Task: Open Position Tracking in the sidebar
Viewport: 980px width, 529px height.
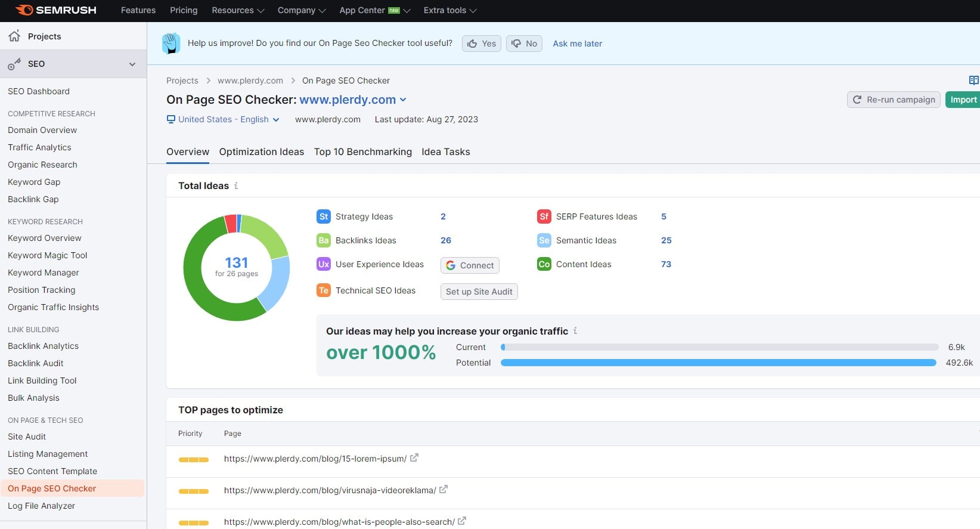Action: pyautogui.click(x=42, y=290)
